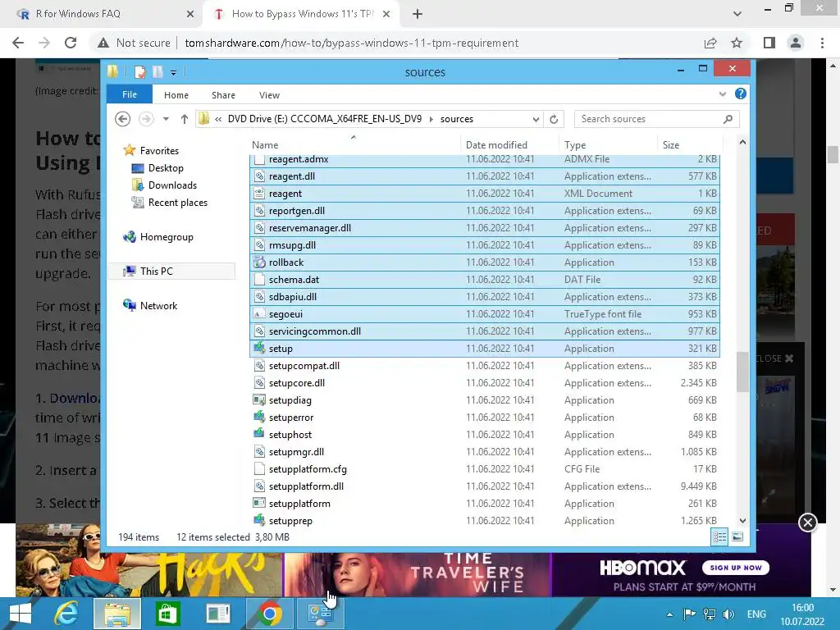Share this page from address bar
Viewport: 840px width, 630px height.
pos(710,43)
